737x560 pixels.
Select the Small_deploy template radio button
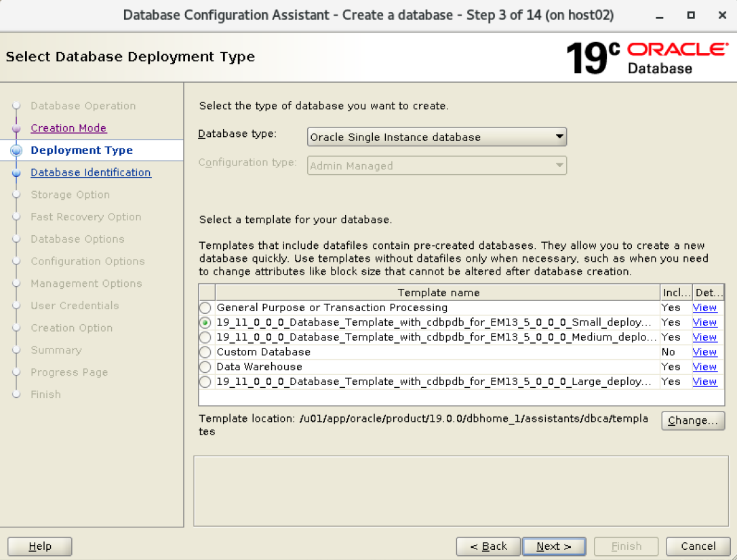click(205, 323)
